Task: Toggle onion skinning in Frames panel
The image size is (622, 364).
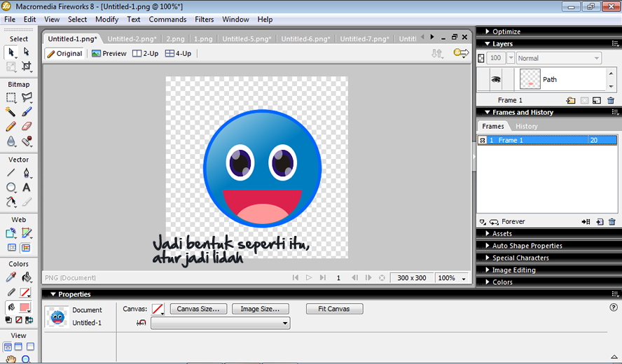Action: click(x=483, y=222)
